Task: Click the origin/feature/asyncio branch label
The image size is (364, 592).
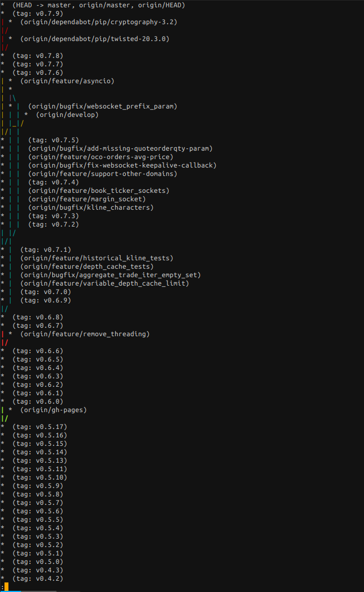Action: point(67,81)
